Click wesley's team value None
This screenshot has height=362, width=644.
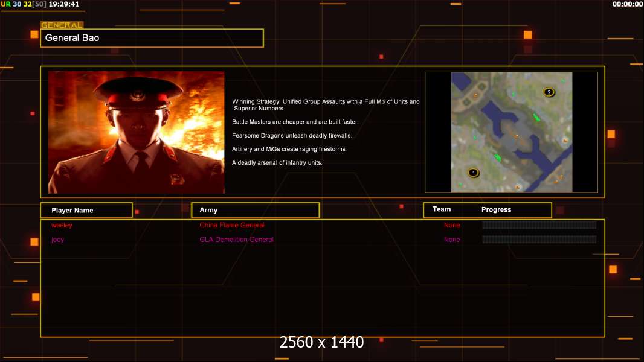[452, 225]
